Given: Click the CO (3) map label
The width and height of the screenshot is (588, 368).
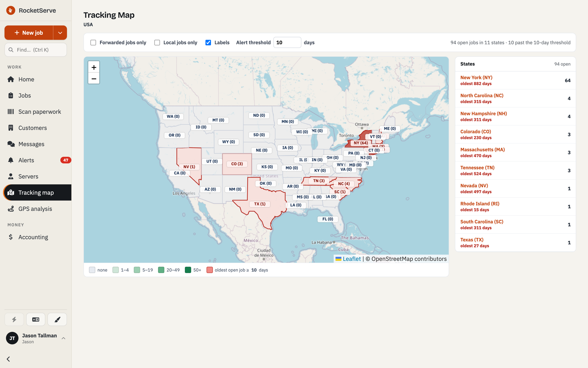Looking at the screenshot, I should [x=237, y=164].
